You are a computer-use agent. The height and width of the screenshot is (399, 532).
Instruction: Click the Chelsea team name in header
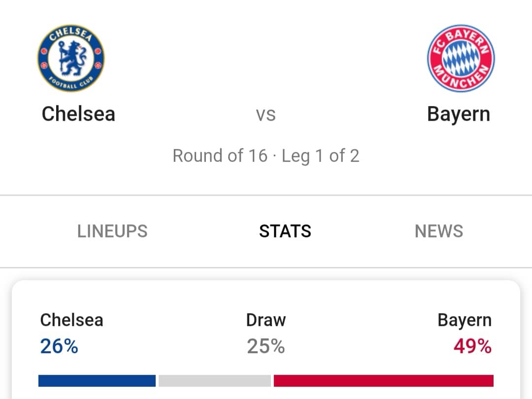pos(78,114)
